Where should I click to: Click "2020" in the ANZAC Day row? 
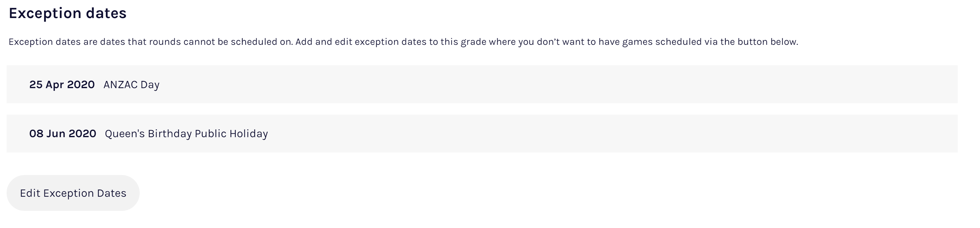pos(81,84)
